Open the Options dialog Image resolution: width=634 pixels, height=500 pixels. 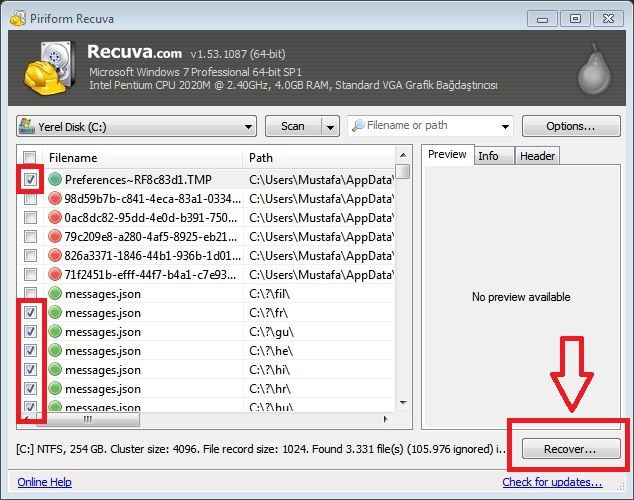coord(571,127)
